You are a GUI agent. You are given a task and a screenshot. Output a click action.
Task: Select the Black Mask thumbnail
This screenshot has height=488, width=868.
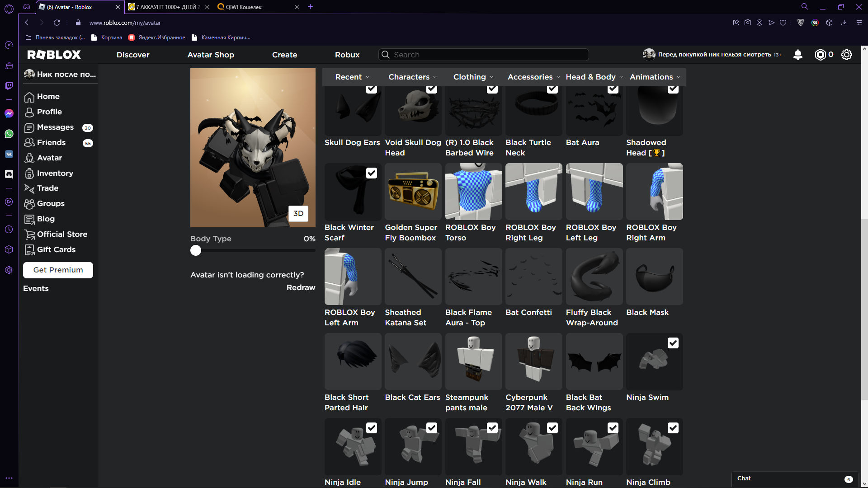click(655, 277)
